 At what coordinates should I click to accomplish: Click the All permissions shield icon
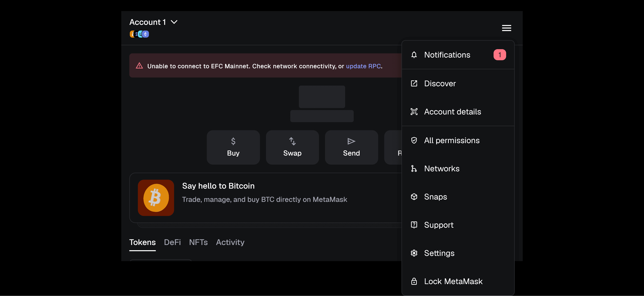[x=414, y=140]
